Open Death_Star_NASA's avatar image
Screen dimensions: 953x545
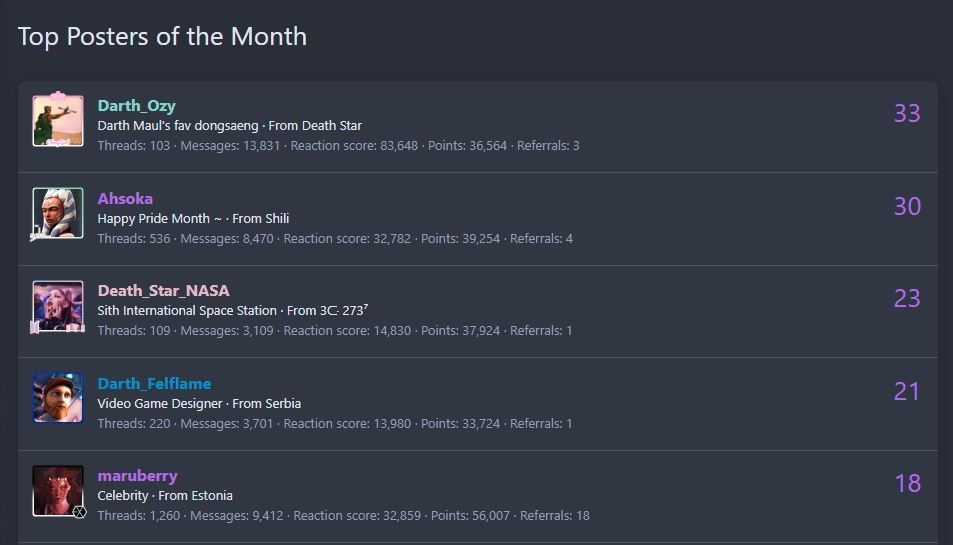(58, 306)
